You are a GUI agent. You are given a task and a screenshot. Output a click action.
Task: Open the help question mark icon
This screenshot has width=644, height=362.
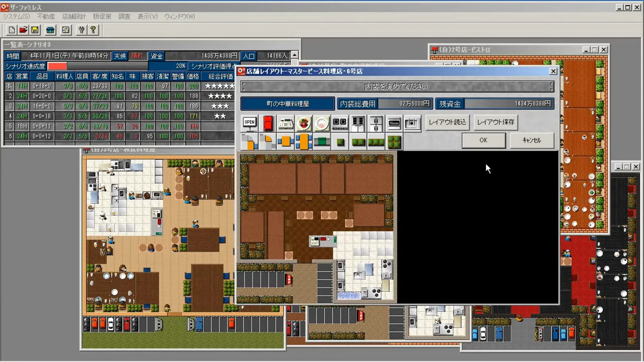click(x=93, y=30)
